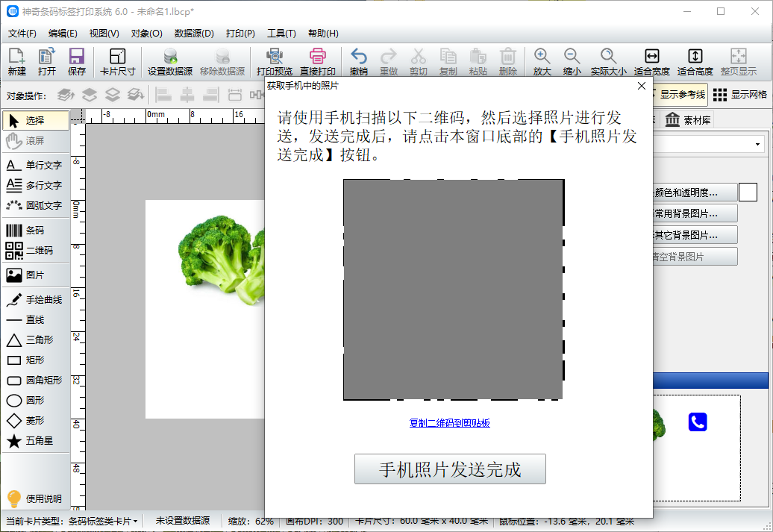Image resolution: width=773 pixels, height=532 pixels.
Task: Click the 粘贴 paste icon
Action: click(478, 62)
